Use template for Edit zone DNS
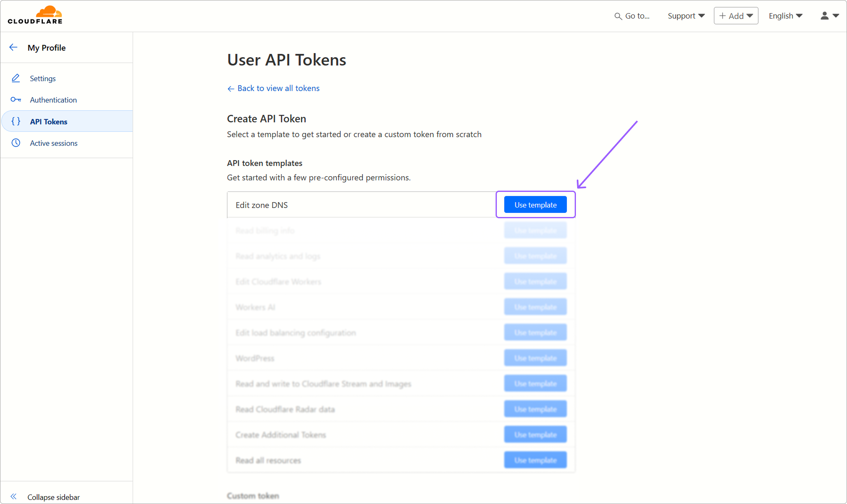847x504 pixels. [535, 205]
